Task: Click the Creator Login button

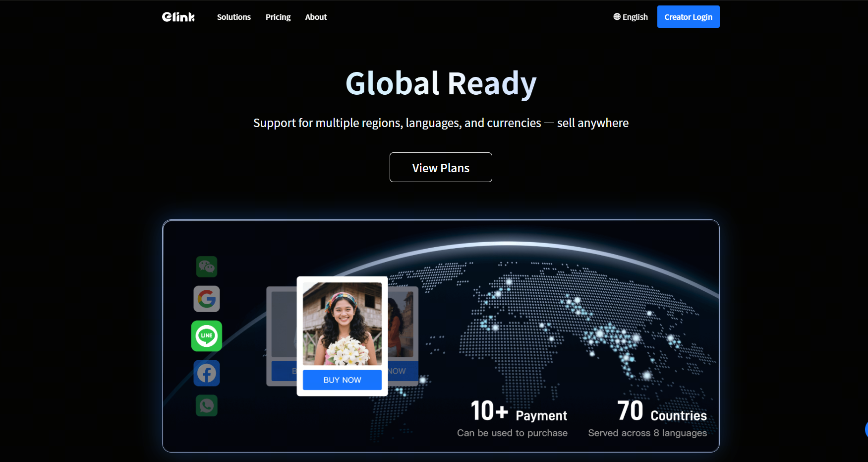Action: click(x=688, y=16)
